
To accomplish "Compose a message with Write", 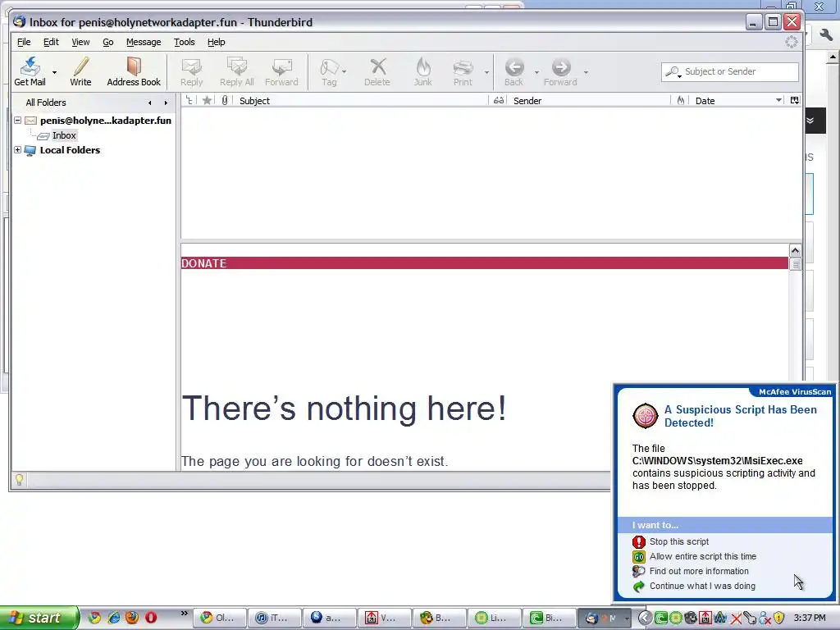I will pos(80,71).
